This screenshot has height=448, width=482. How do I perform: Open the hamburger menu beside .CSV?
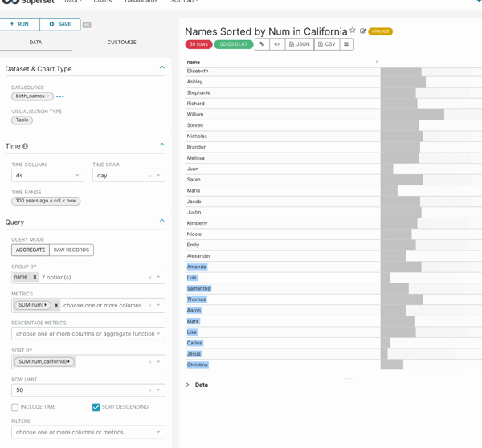click(346, 44)
